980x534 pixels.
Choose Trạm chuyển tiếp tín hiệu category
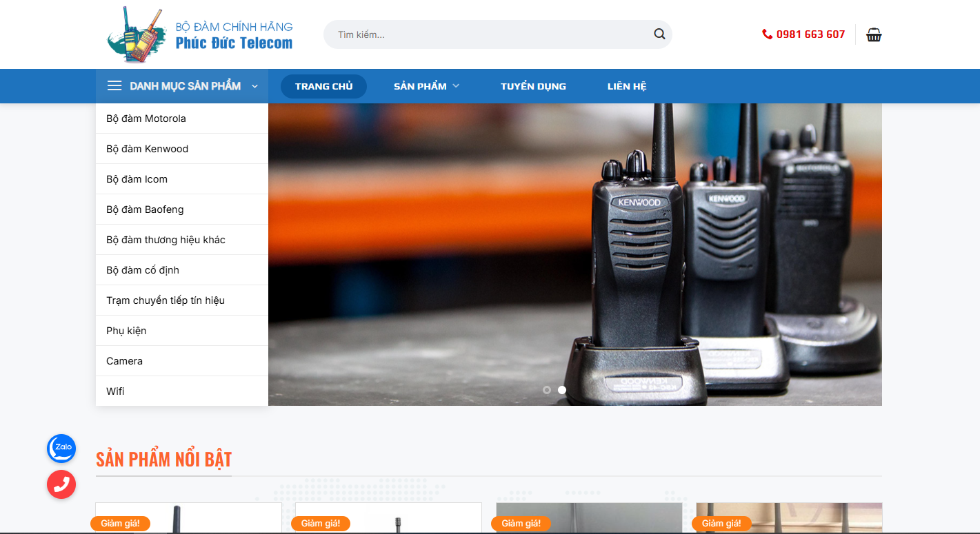166,300
